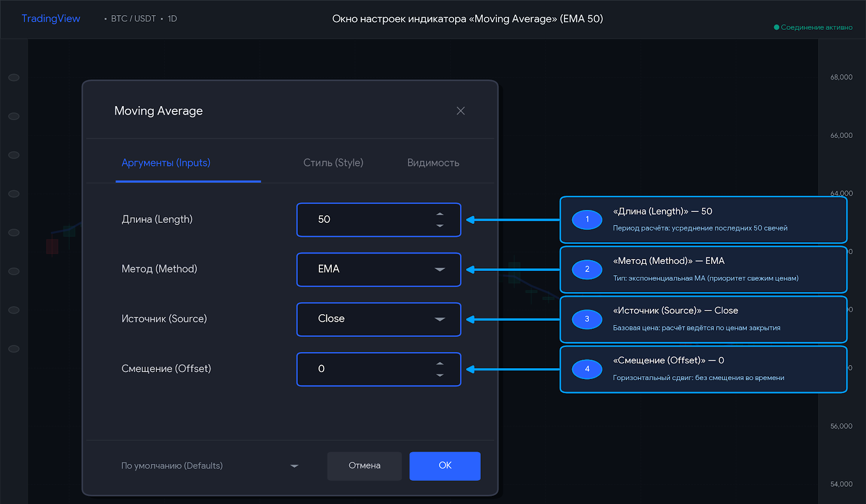Click the Метод (Method) field label
The width and height of the screenshot is (866, 504).
[x=159, y=269]
